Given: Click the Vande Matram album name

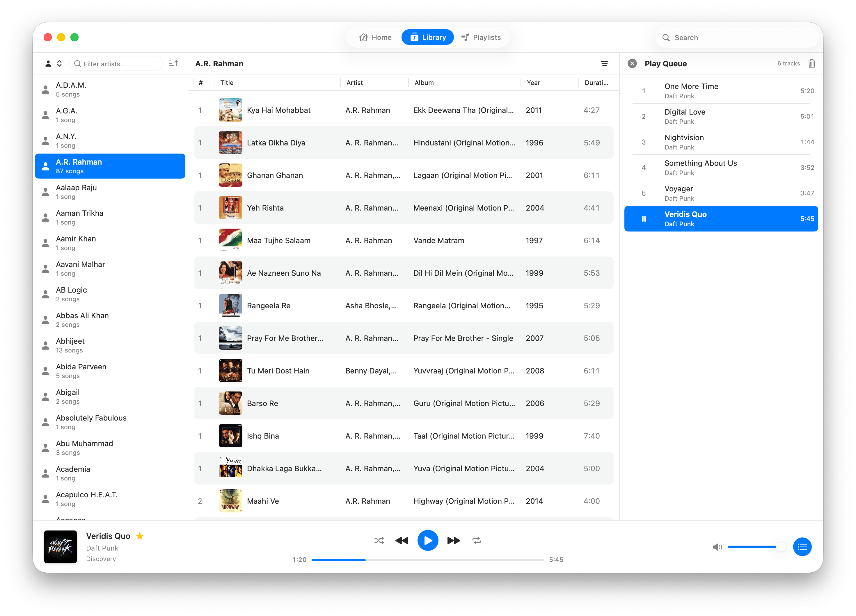Looking at the screenshot, I should click(438, 240).
